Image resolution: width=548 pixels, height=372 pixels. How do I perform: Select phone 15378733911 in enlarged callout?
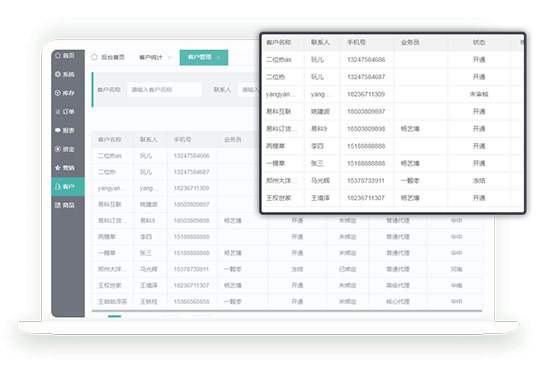coord(366,181)
